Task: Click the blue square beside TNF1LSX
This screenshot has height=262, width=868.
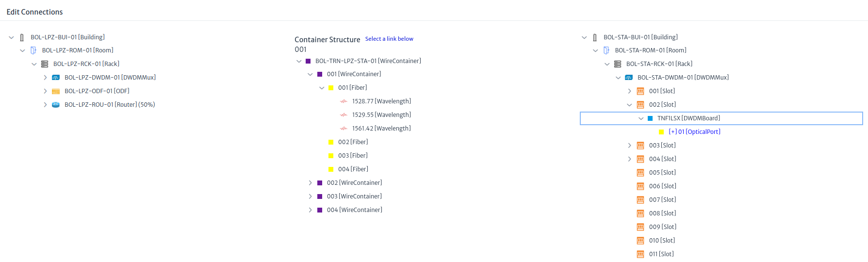Action: coord(650,118)
